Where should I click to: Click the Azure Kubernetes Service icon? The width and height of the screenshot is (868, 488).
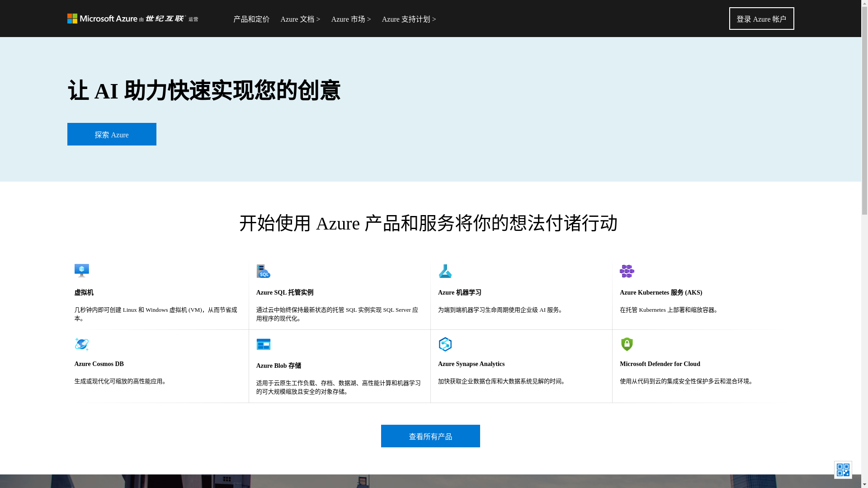627,271
